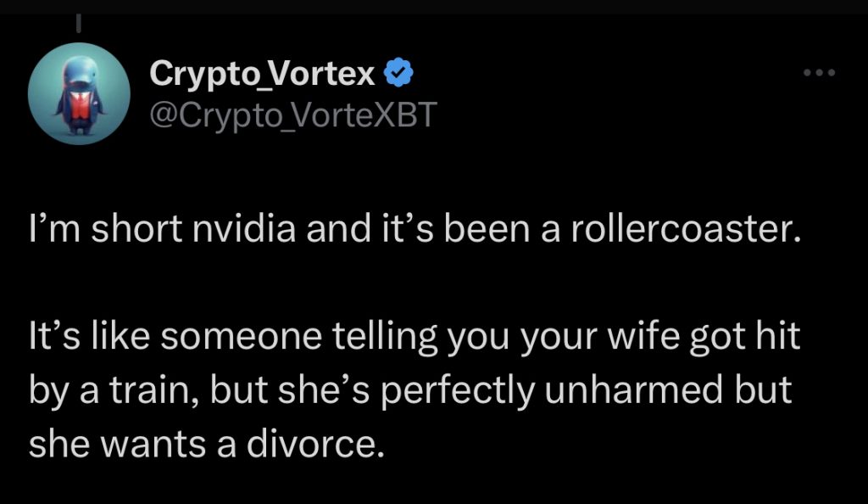Viewport: 868px width, 504px height.
Task: Click the thread connector line above avatar
Action: click(x=79, y=23)
